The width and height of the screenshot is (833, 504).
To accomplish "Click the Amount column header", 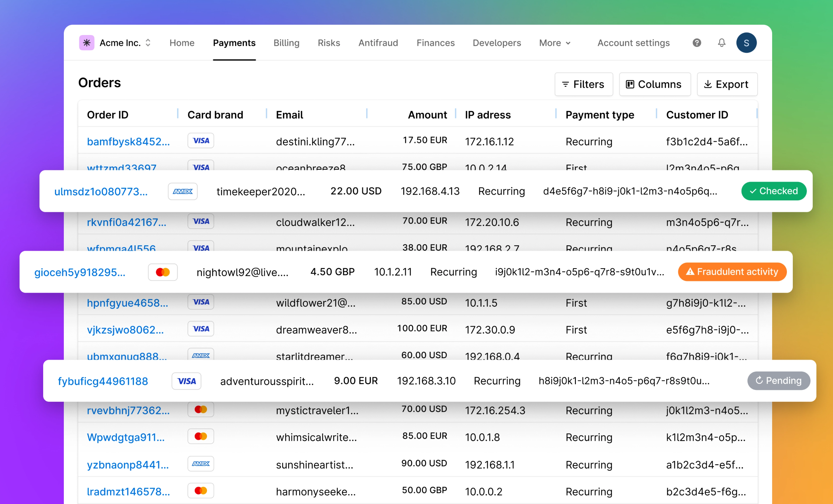I will (427, 115).
